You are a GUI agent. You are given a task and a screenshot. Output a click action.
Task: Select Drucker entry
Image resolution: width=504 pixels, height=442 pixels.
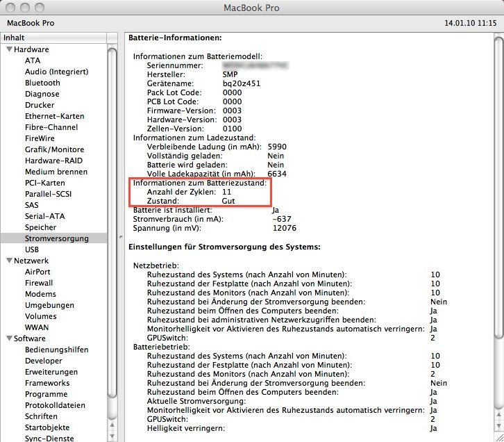pos(40,105)
